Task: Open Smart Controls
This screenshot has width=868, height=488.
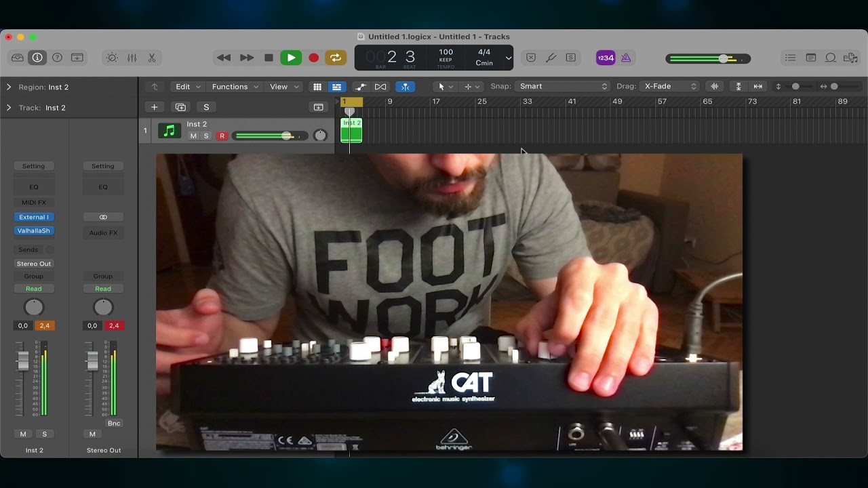Action: pos(112,58)
